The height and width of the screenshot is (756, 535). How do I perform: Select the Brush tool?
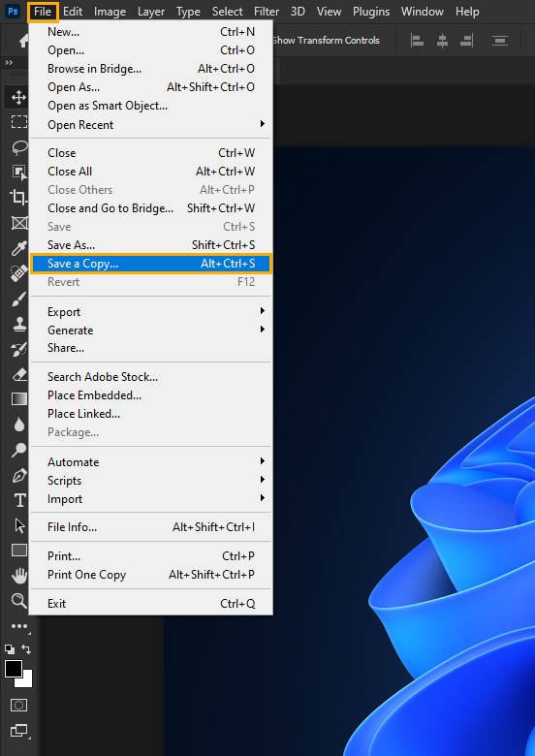[18, 299]
